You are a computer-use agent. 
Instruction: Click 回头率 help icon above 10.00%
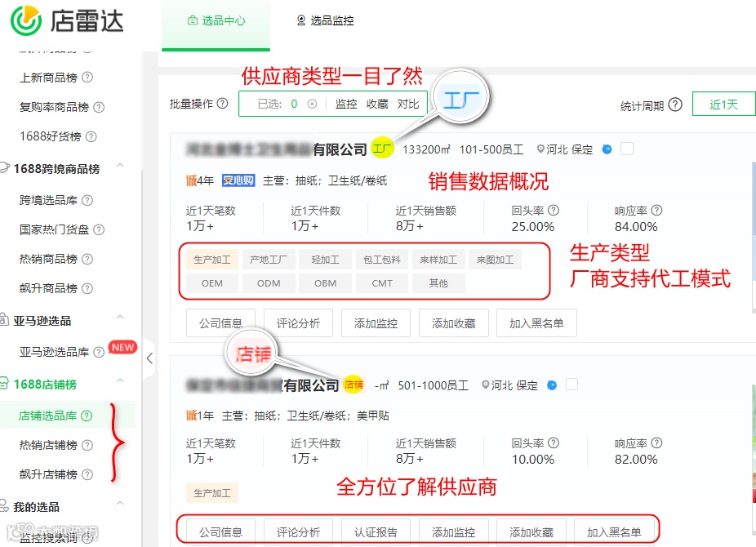(x=554, y=442)
